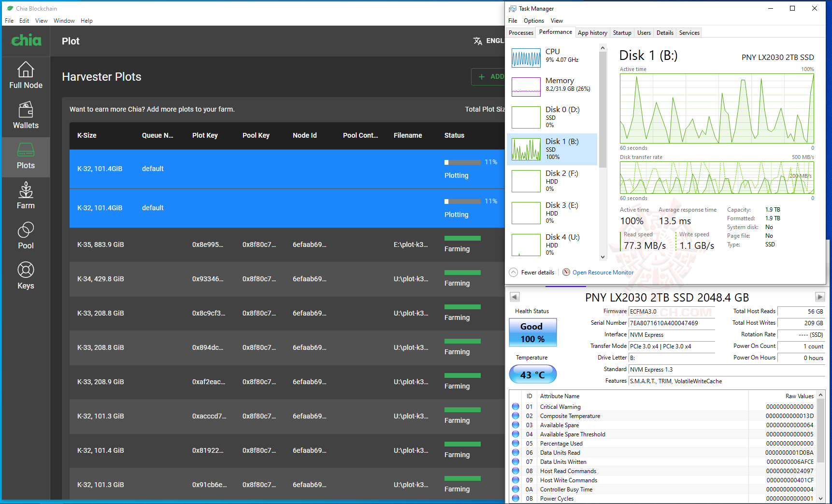
Task: Click scroll down arrow in SMART attributes list
Action: point(820,498)
